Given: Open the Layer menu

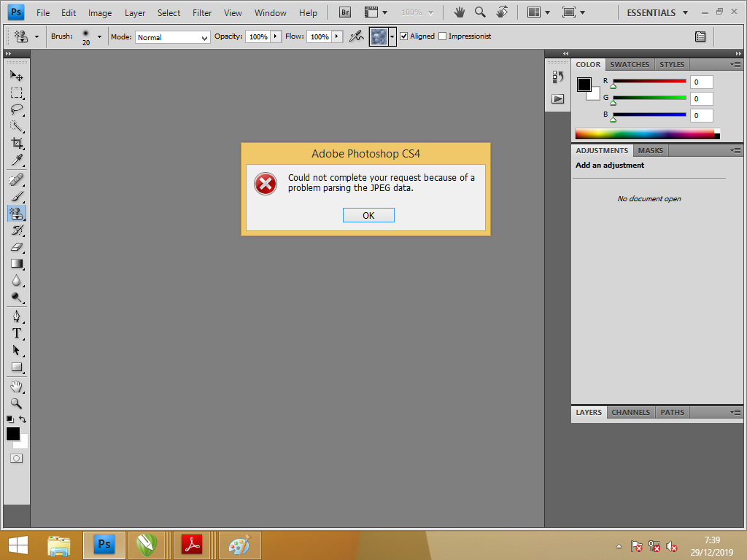Looking at the screenshot, I should coord(135,13).
